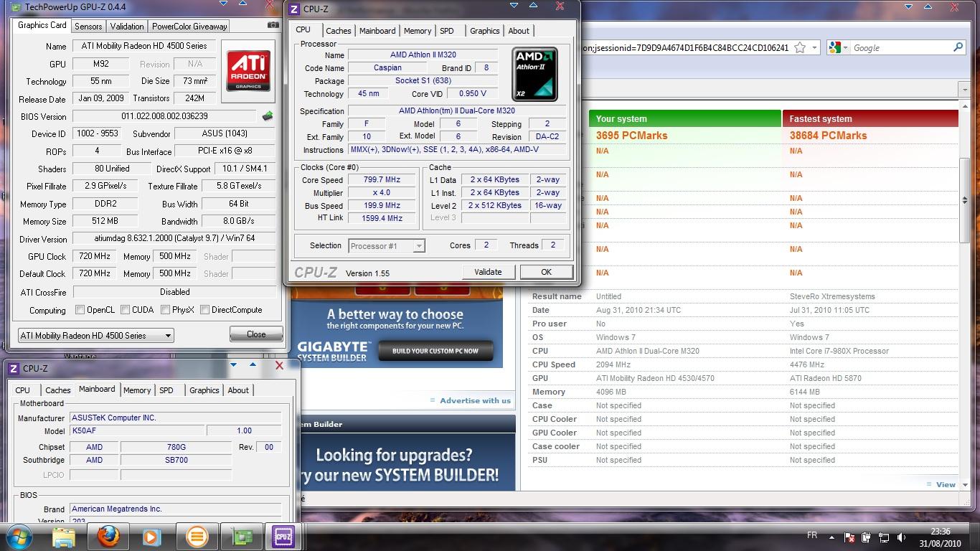Click the GPU-Z title bar icon
Screen dimensions: 980x551
tap(16, 6)
